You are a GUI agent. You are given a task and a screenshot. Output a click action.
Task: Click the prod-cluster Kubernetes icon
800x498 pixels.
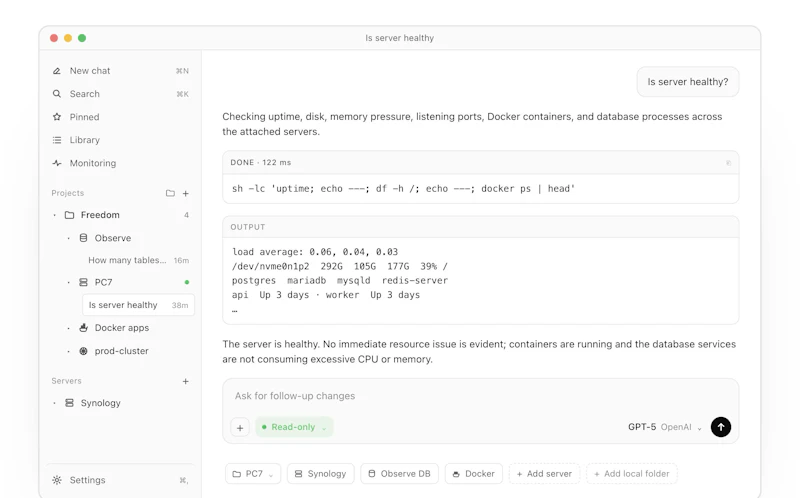coord(83,351)
